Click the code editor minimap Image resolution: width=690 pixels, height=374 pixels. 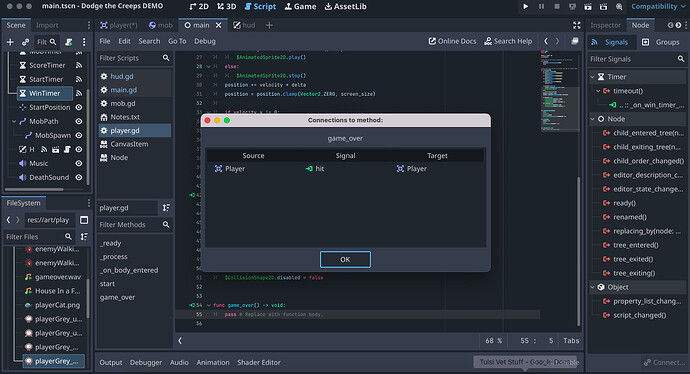[x=559, y=91]
